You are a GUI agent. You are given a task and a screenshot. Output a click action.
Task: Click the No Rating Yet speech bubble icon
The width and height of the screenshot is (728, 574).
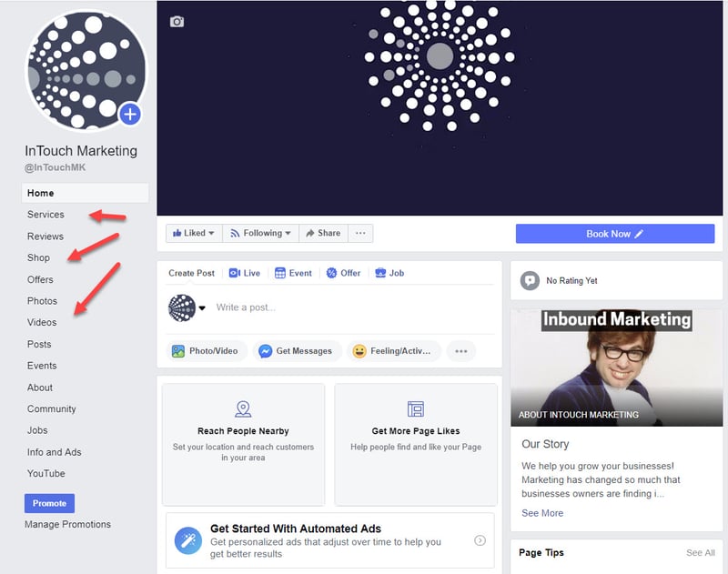coord(530,281)
